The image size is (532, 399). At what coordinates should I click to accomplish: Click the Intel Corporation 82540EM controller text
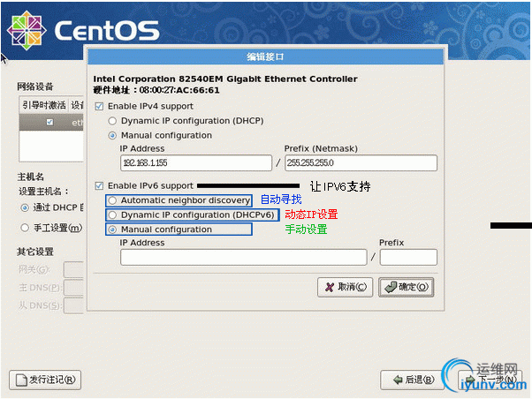225,79
